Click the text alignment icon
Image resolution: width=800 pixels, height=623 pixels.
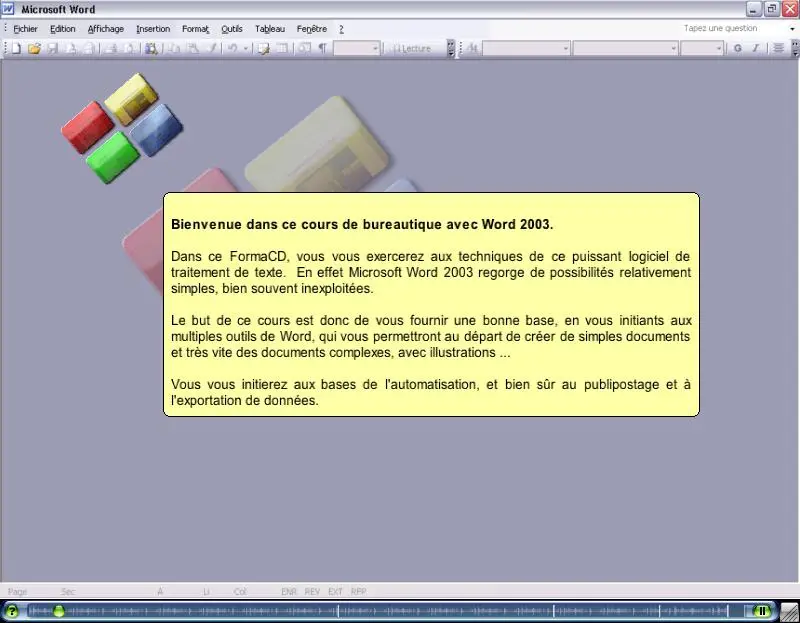pos(778,48)
